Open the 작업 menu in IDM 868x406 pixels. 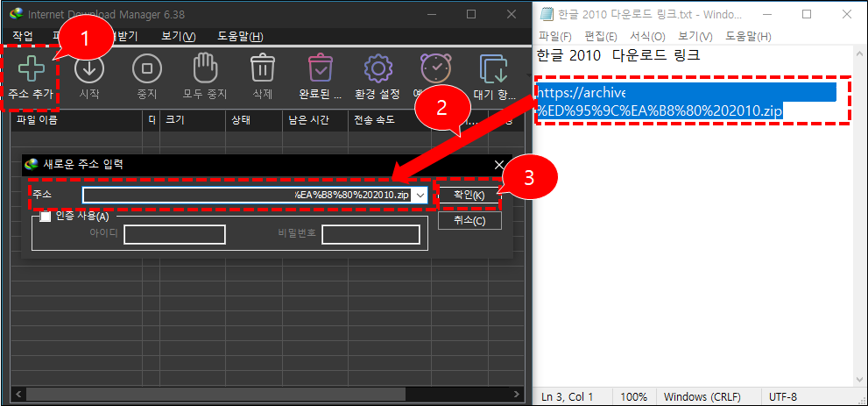[23, 37]
